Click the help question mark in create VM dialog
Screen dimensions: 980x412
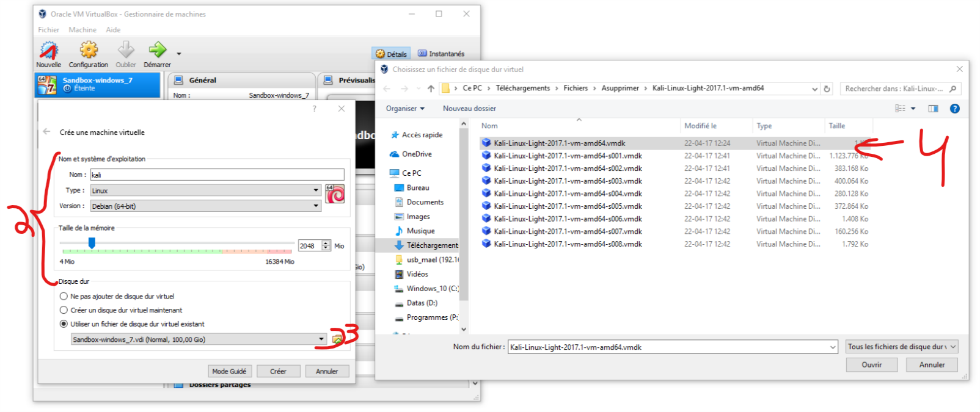(x=315, y=109)
